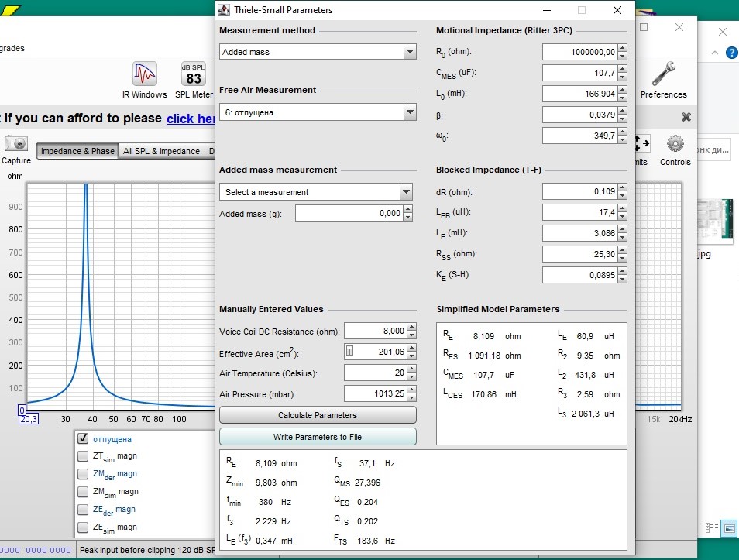Expand the Measurement method dropdown

410,52
